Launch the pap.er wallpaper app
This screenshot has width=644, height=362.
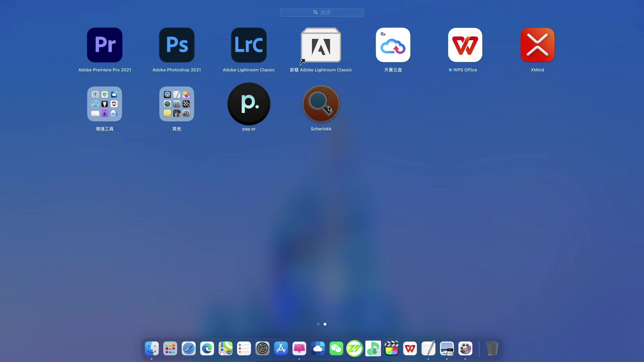tap(249, 104)
